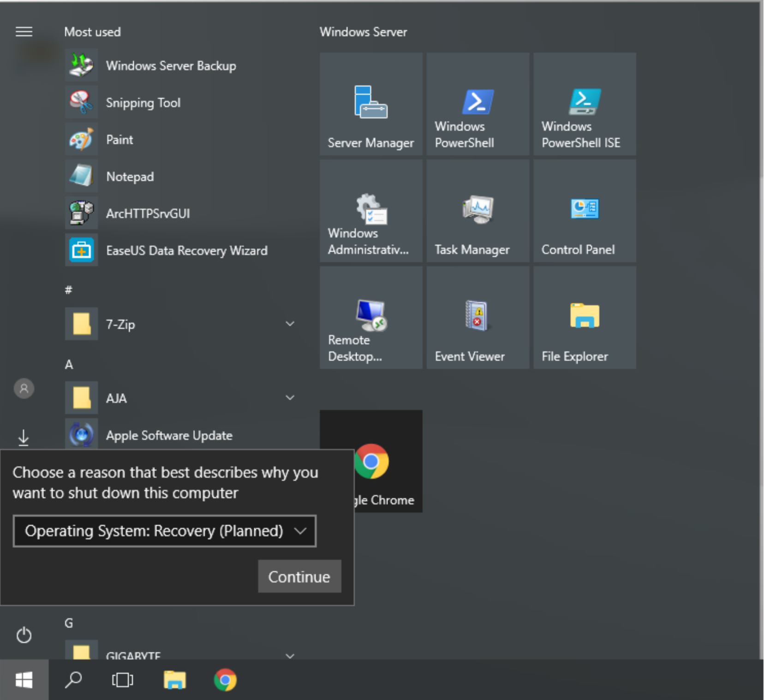The image size is (764, 700).
Task: Open the Windows PowerShell tile
Action: click(x=478, y=104)
